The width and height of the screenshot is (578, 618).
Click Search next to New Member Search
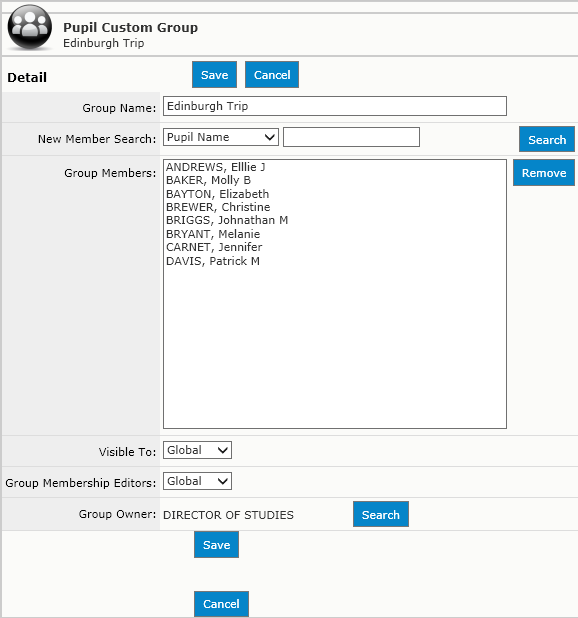(547, 139)
